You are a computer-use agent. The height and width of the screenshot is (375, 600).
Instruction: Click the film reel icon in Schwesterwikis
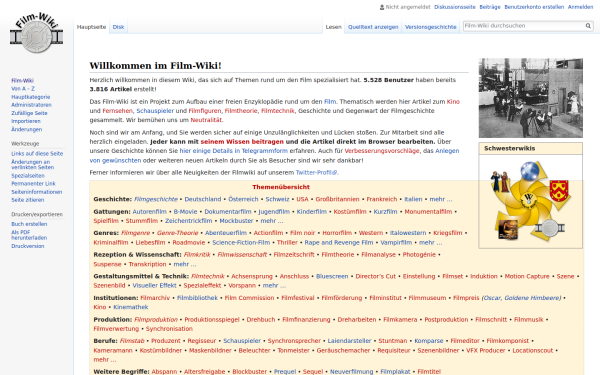[x=550, y=228]
